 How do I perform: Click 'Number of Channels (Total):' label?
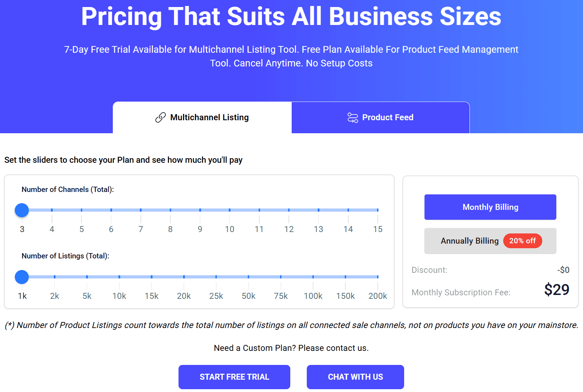click(x=68, y=189)
